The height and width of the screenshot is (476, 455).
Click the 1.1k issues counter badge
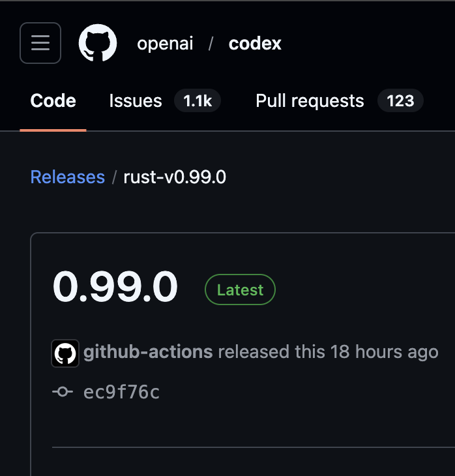click(198, 101)
